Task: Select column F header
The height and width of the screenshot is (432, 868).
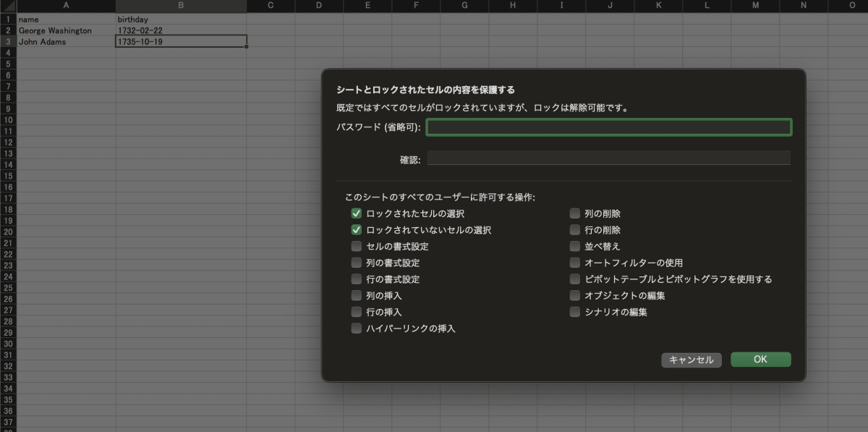Action: (416, 6)
